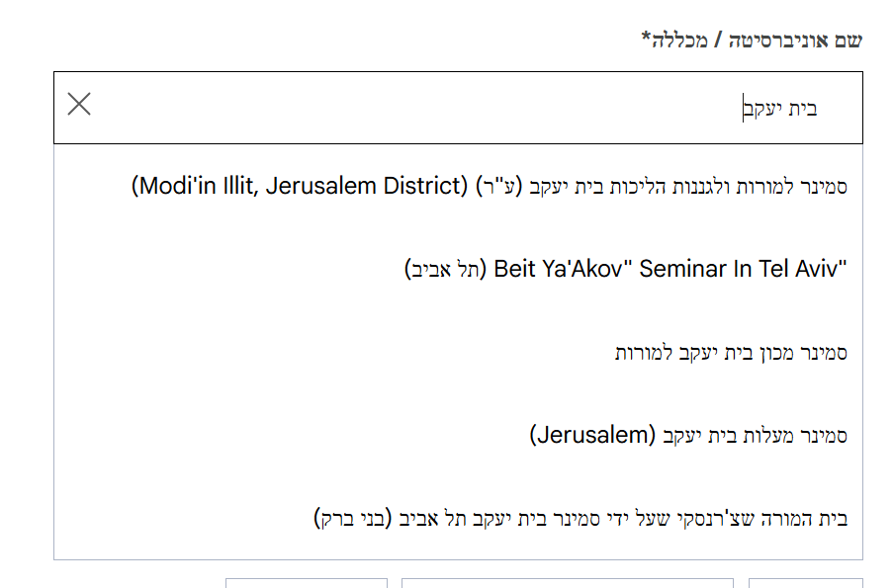Select "סמינר מכון בית יעקב למורות" from list
The image size is (893, 588).
click(x=731, y=352)
